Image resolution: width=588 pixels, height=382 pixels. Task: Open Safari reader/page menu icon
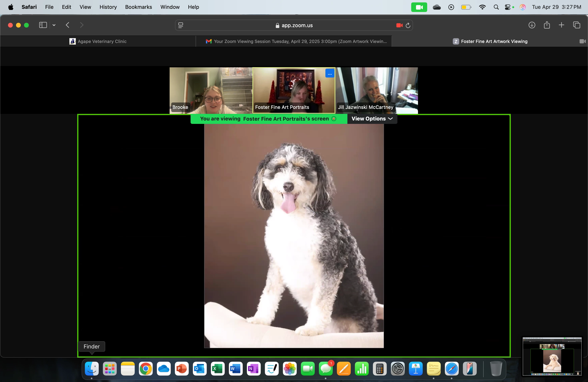(x=181, y=25)
